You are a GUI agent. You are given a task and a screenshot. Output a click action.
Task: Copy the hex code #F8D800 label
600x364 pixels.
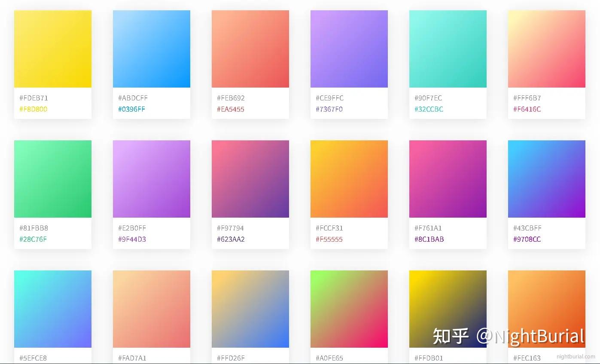[33, 109]
